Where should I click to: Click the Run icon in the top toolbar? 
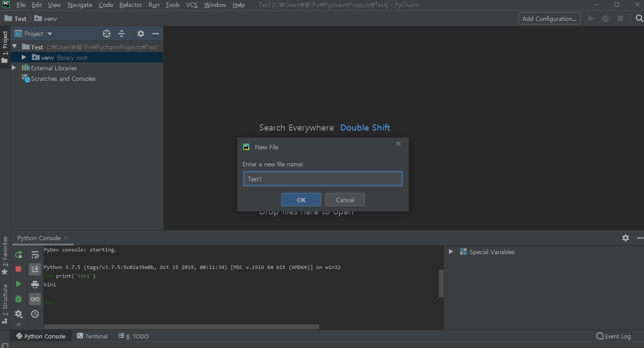(x=591, y=18)
